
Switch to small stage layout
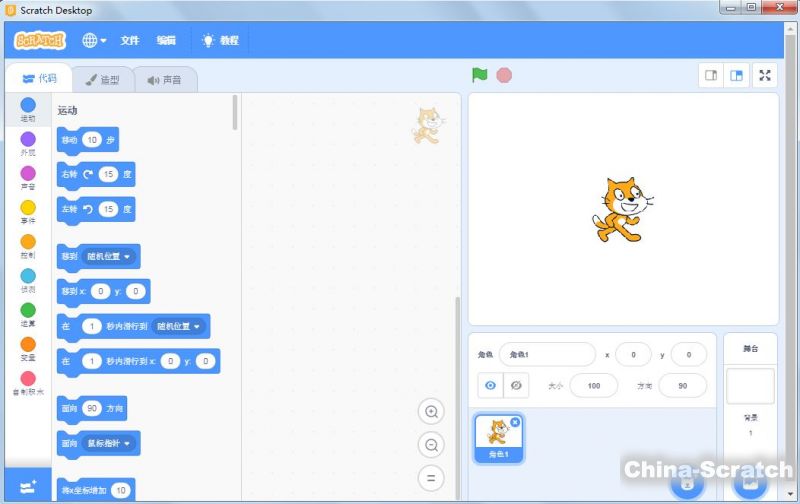pyautogui.click(x=711, y=75)
